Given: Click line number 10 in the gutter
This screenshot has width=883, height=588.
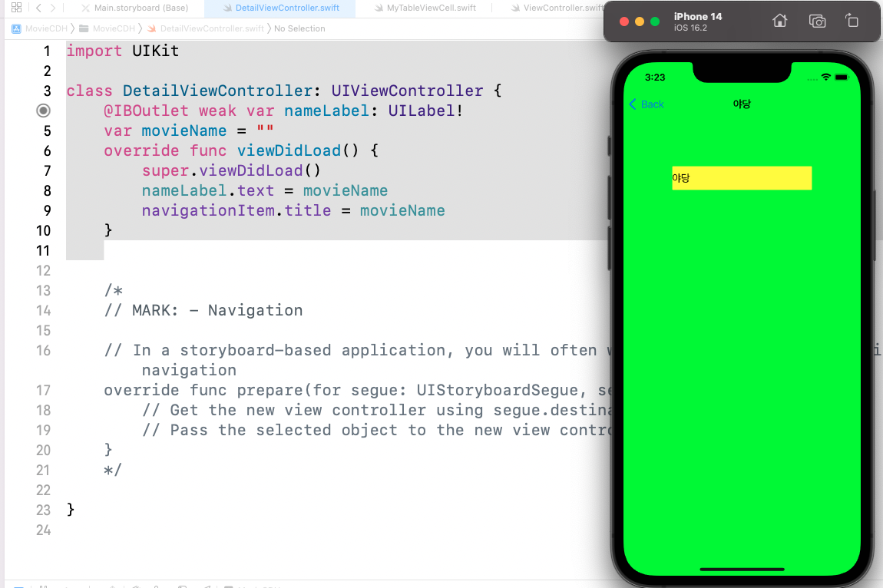Looking at the screenshot, I should click(44, 230).
